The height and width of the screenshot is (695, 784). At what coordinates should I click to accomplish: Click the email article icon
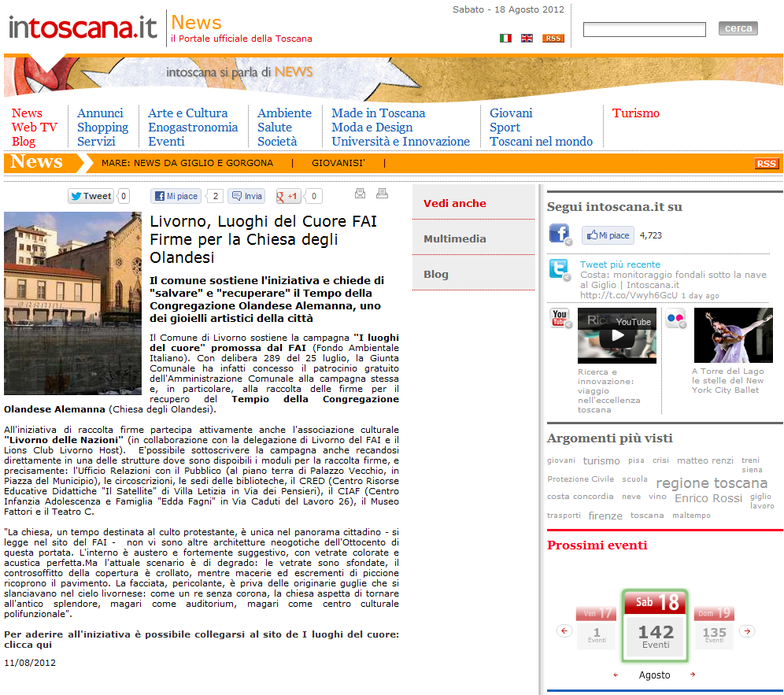pos(361,194)
